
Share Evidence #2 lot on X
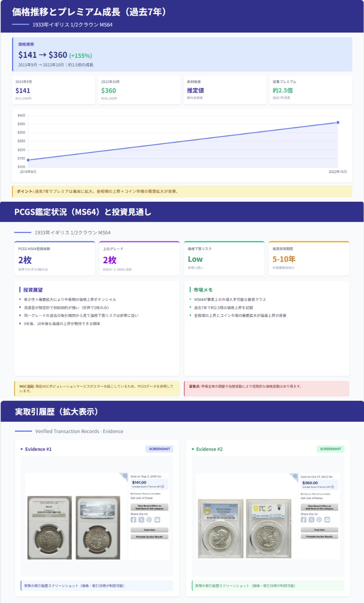[x=311, y=520]
